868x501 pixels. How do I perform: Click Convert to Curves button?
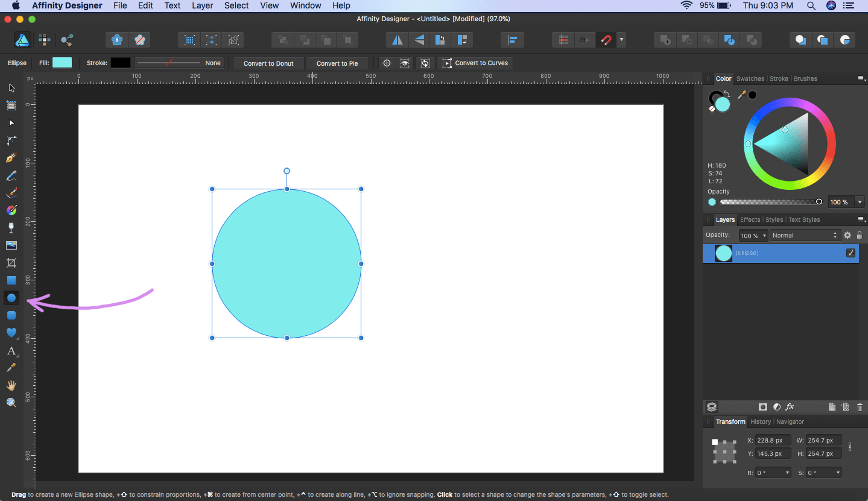(x=475, y=63)
